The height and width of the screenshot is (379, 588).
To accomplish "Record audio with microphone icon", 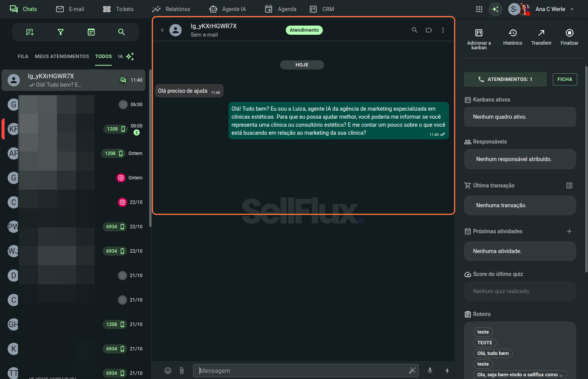I will coord(430,371).
